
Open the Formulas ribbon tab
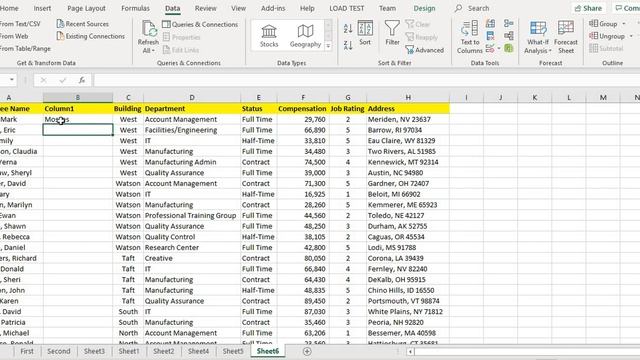click(135, 8)
